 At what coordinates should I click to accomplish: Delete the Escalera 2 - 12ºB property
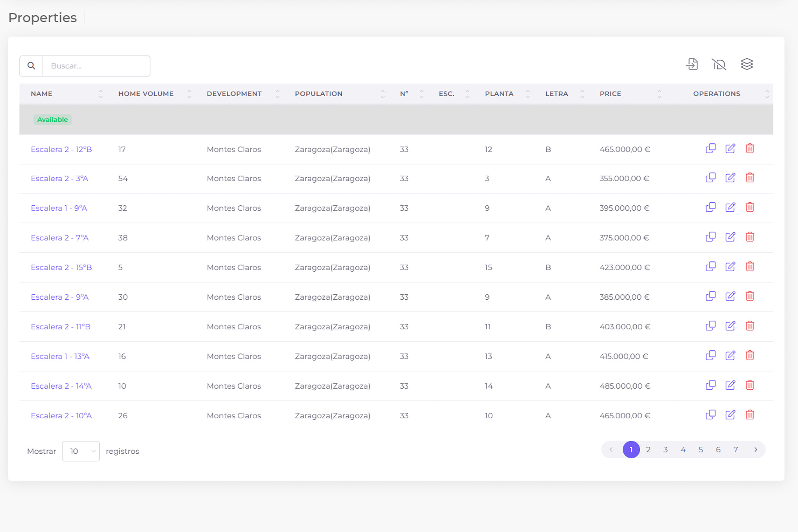[x=750, y=148]
